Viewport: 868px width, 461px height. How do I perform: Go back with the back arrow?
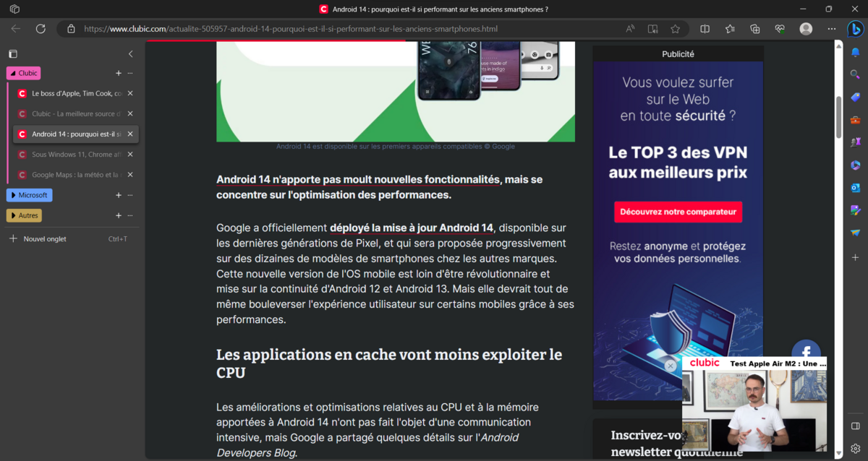[15, 29]
